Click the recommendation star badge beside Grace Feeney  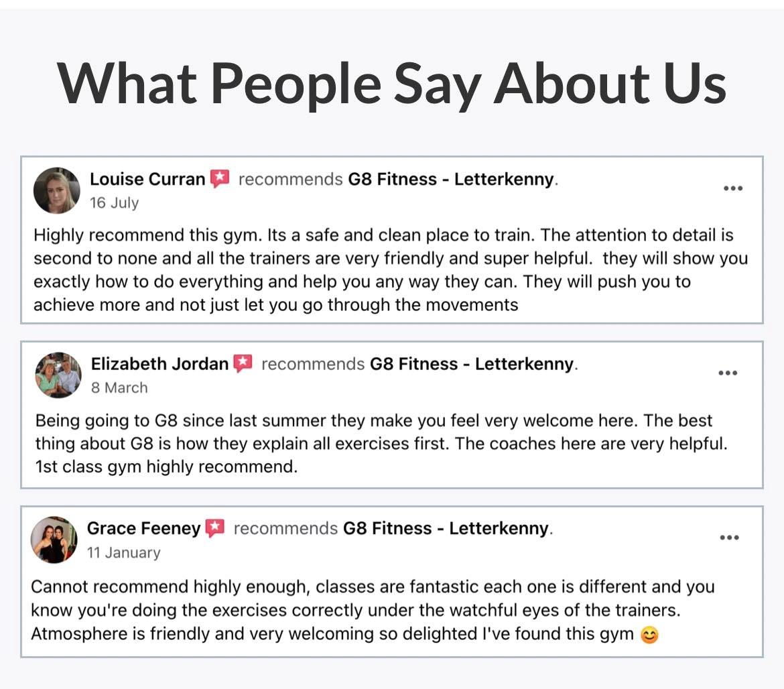[214, 528]
